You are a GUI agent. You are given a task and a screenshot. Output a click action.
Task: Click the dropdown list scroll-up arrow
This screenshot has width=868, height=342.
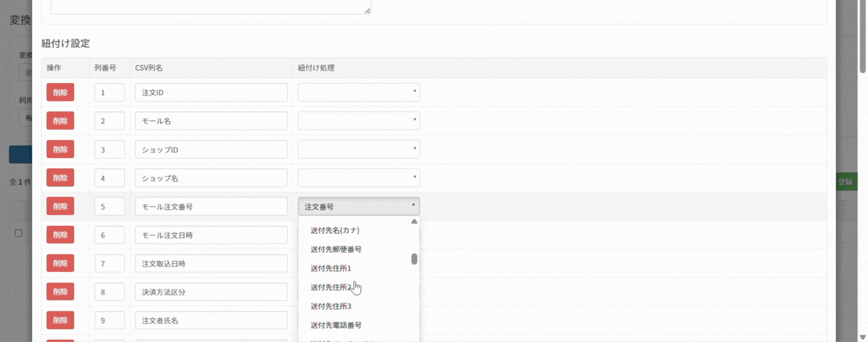click(x=414, y=221)
